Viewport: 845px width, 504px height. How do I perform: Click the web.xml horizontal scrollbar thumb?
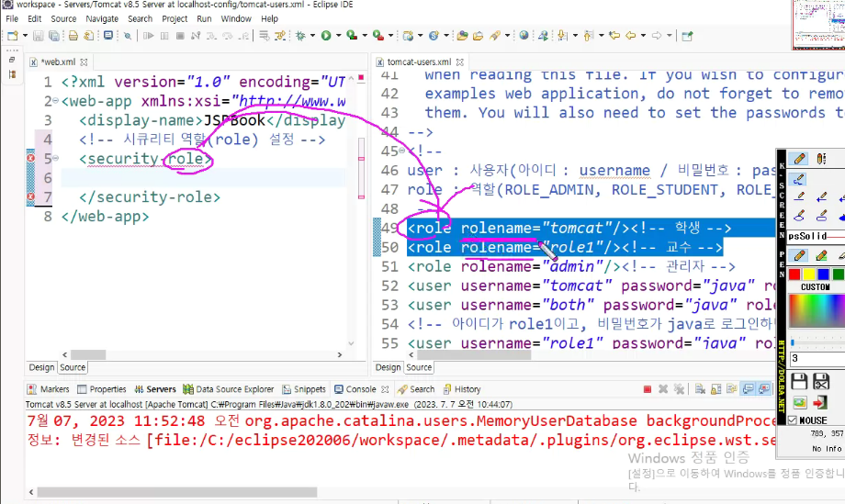pyautogui.click(x=88, y=355)
